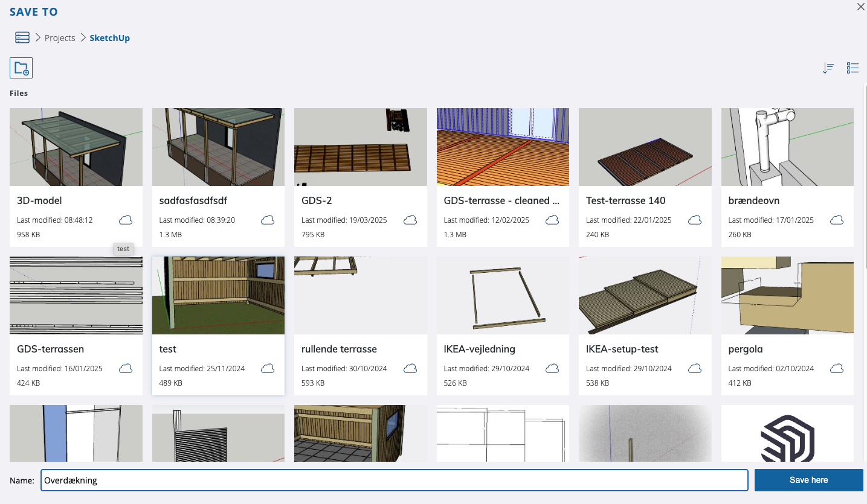Choose the pergola file thumbnail
867x504 pixels.
(x=787, y=296)
